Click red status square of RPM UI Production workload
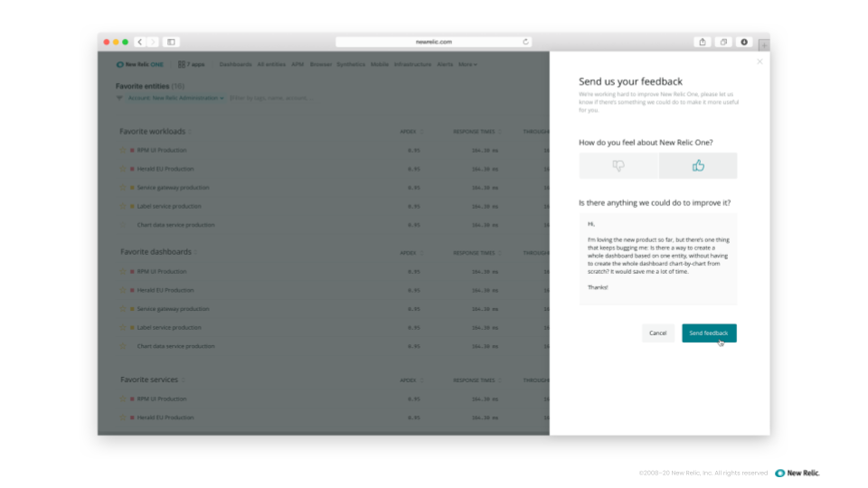868x488 pixels. pos(132,151)
